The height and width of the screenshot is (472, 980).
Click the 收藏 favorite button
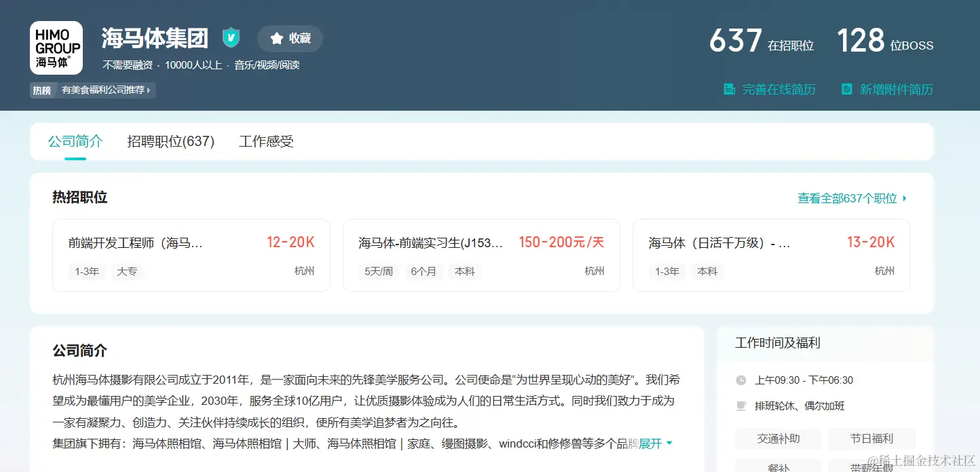(290, 39)
